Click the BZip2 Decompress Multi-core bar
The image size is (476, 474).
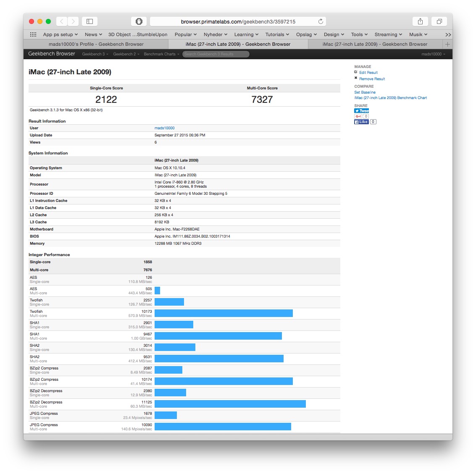(230, 404)
